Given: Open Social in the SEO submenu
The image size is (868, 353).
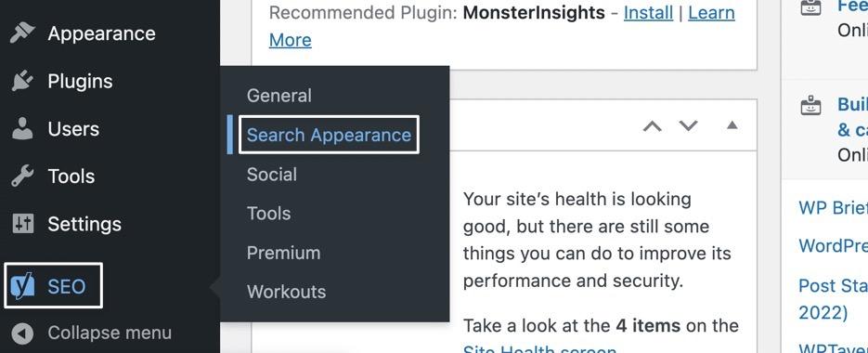Looking at the screenshot, I should click(272, 174).
